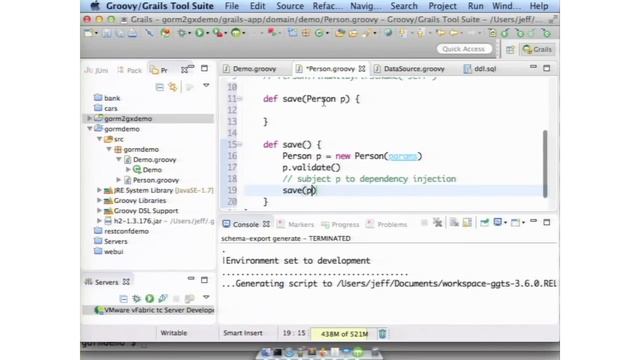This screenshot has width=640, height=360.
Task: Click the Clear Console icon
Action: click(454, 222)
